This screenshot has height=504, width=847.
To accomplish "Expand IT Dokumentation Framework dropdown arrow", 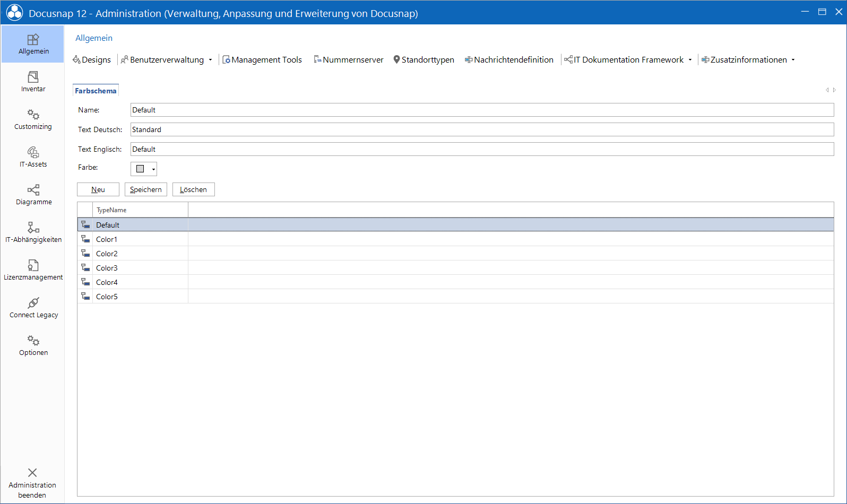I will [x=690, y=60].
